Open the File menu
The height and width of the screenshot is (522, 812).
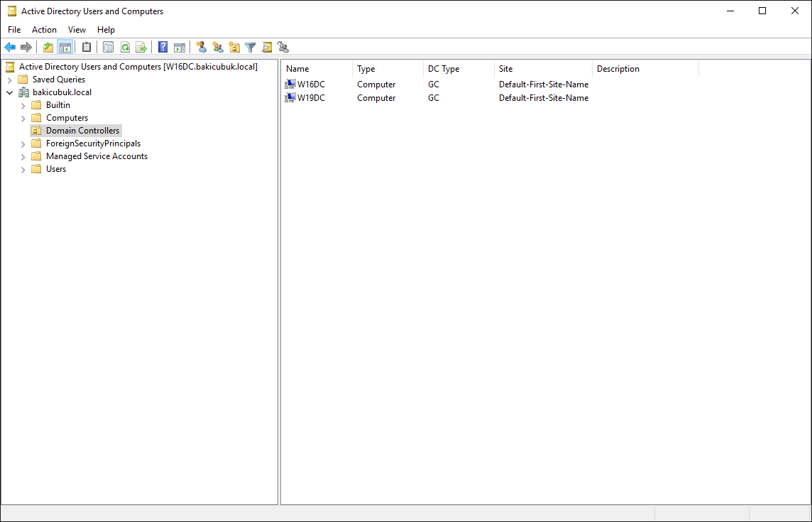[x=14, y=30]
